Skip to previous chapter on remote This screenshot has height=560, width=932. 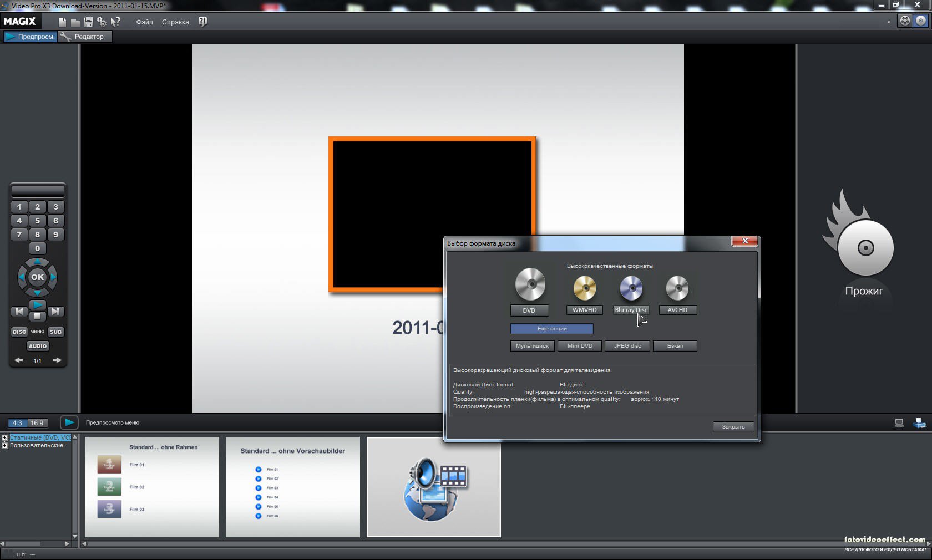[x=19, y=311]
